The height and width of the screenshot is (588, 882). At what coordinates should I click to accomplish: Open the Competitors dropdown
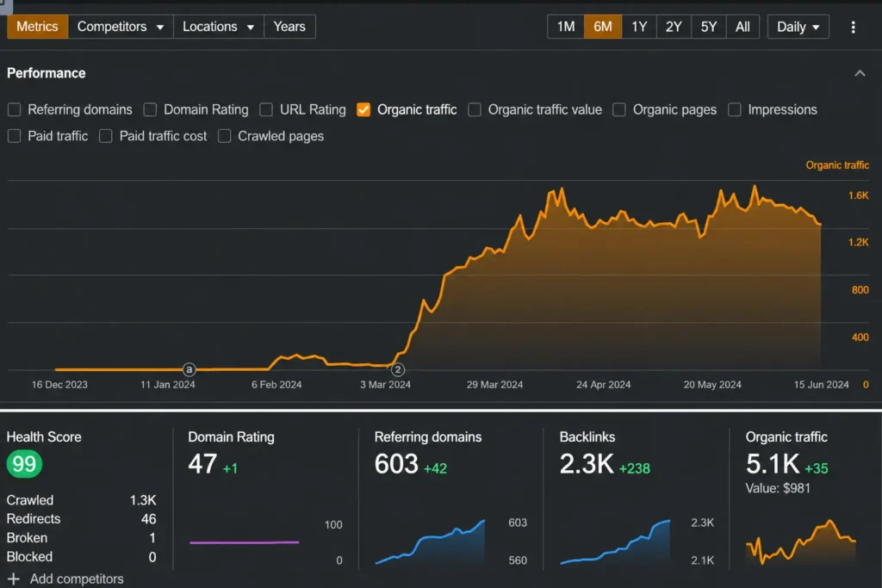click(121, 27)
